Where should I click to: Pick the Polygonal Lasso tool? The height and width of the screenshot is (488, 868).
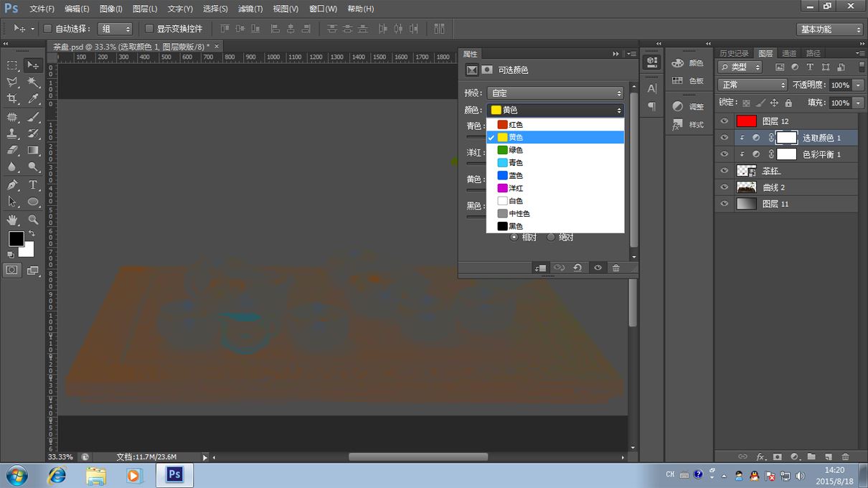click(x=12, y=83)
